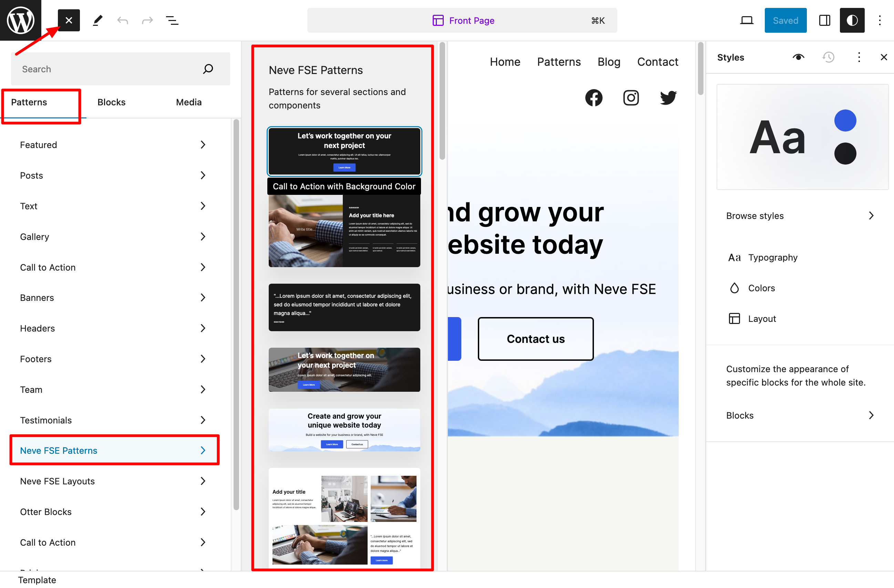Click the black color dot
This screenshot has height=588, width=894.
point(845,154)
